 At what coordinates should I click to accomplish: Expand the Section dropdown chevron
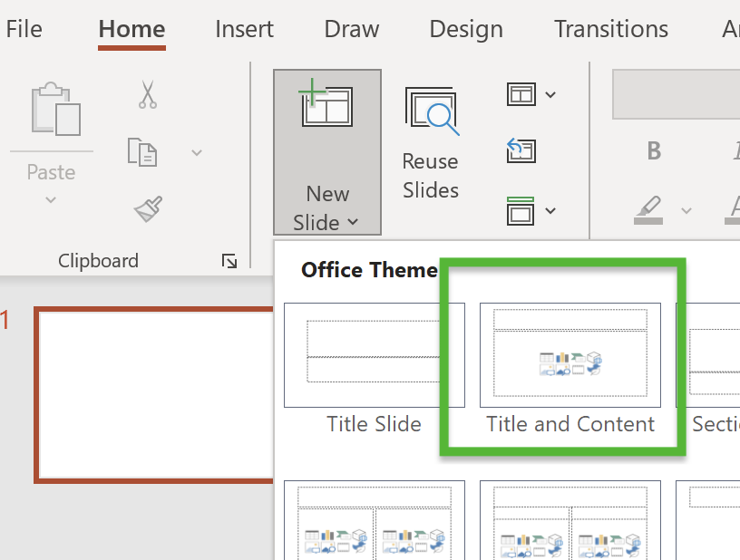550,210
